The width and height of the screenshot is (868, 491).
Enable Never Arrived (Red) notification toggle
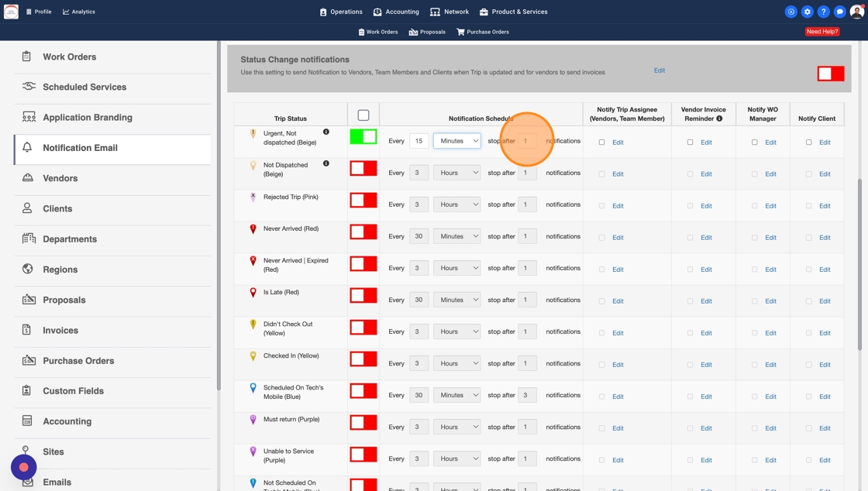click(x=363, y=232)
